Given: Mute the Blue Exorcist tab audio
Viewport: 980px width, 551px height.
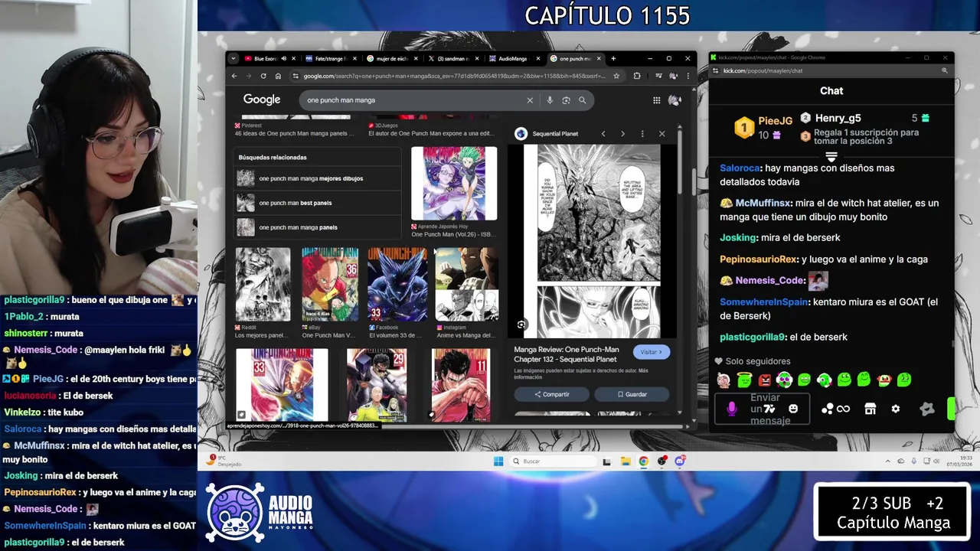Looking at the screenshot, I should 283,59.
